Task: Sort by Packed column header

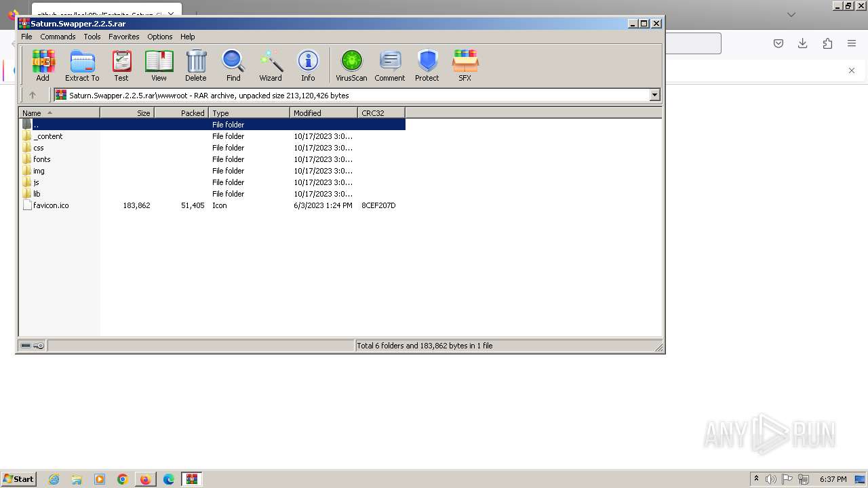Action: (x=181, y=113)
